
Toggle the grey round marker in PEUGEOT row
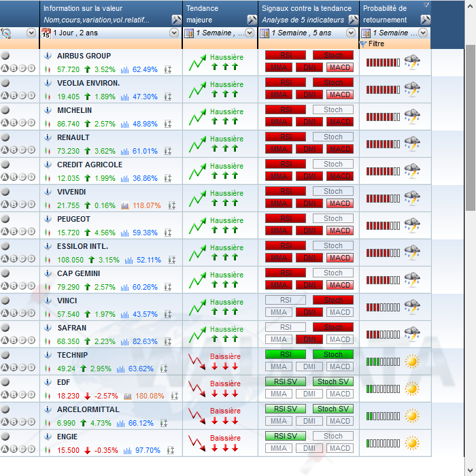tap(5, 218)
